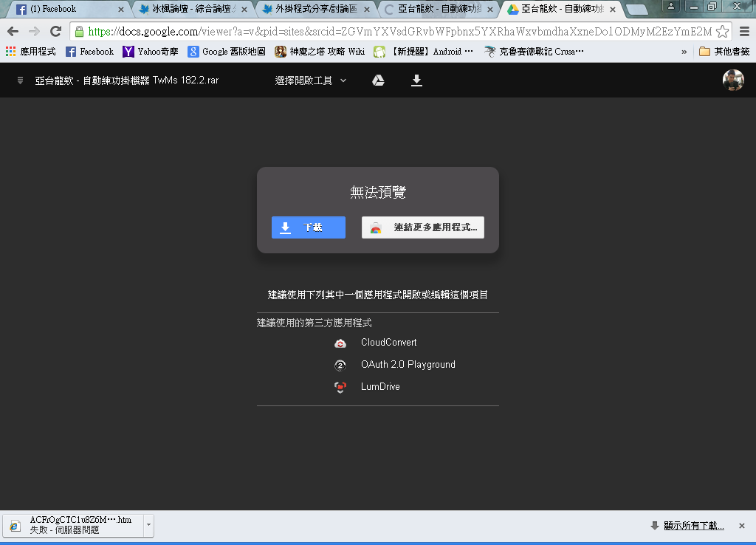
Task: Open with OAuth 2.0 Playground
Action: coord(408,365)
